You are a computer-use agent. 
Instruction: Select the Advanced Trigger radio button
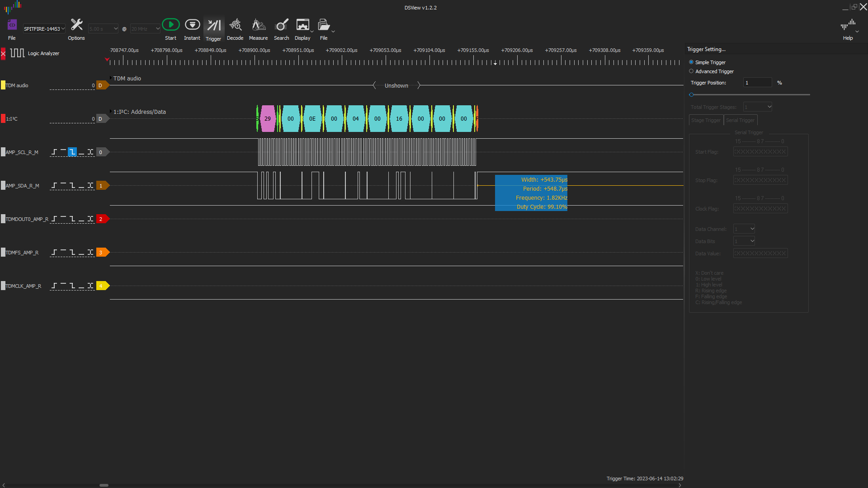tap(691, 71)
